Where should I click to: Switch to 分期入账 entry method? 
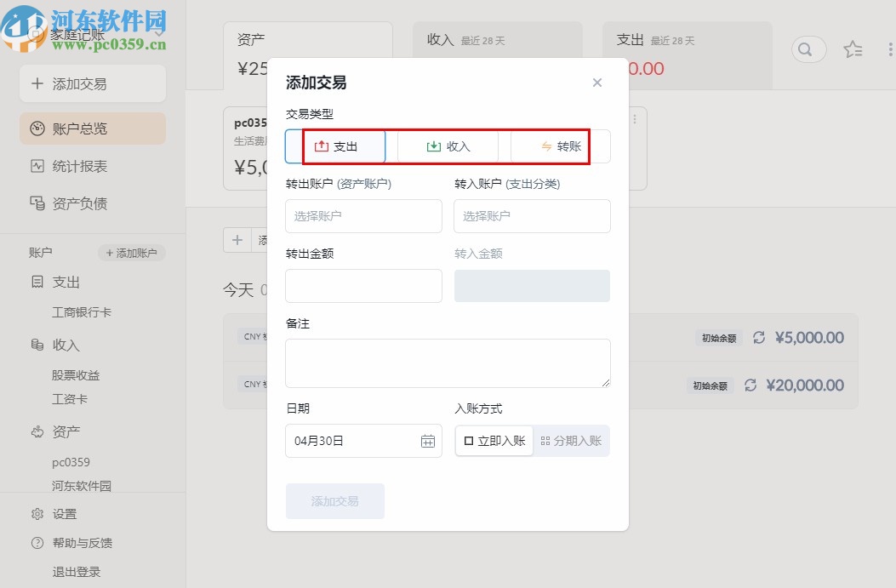(x=571, y=441)
